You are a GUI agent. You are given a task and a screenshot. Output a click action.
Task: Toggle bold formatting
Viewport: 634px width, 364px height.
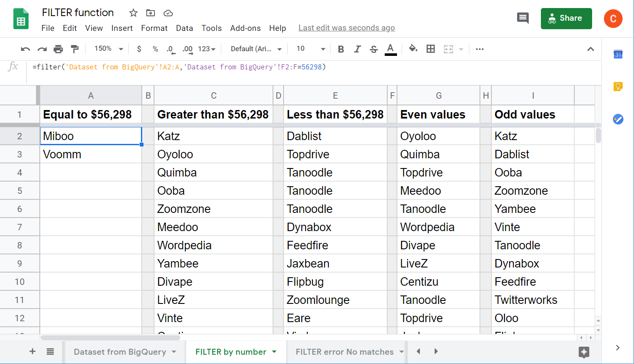tap(341, 49)
